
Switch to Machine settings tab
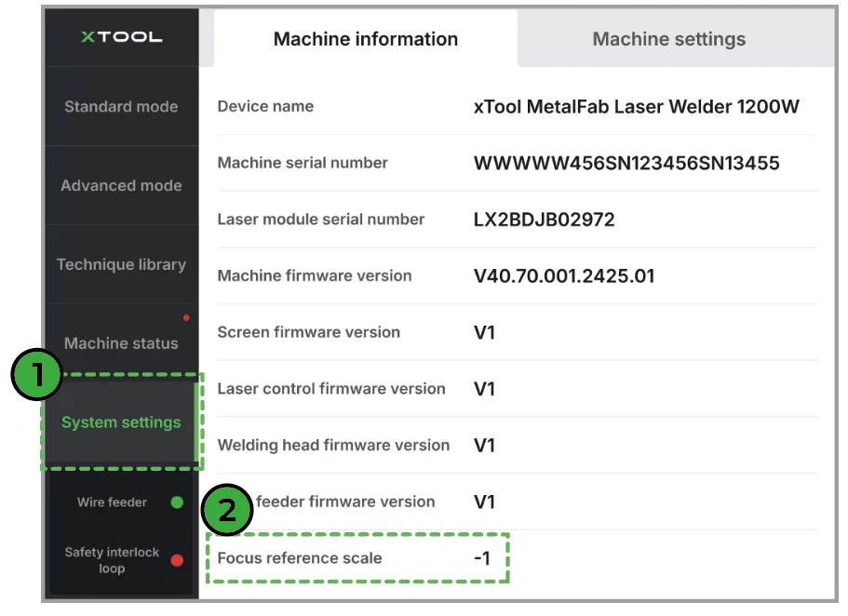click(x=669, y=39)
